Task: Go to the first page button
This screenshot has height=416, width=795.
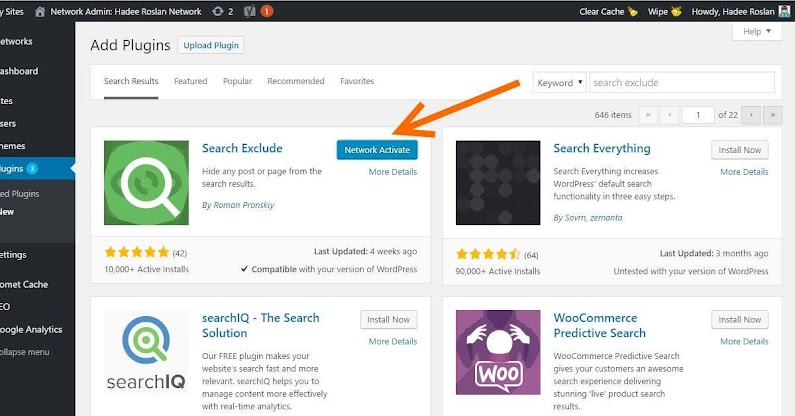Action: 648,115
